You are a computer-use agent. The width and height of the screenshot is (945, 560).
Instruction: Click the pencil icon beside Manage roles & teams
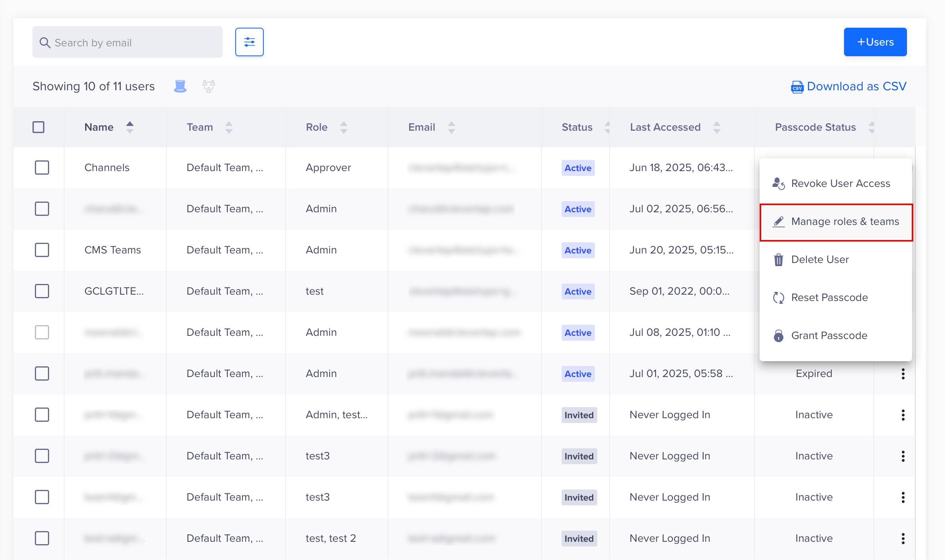779,222
